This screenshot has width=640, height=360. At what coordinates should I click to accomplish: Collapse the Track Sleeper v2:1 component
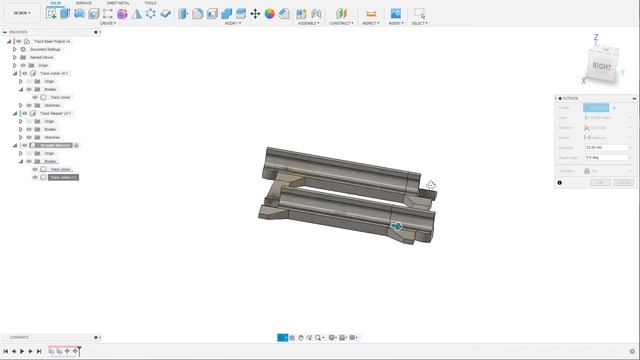tap(15, 113)
